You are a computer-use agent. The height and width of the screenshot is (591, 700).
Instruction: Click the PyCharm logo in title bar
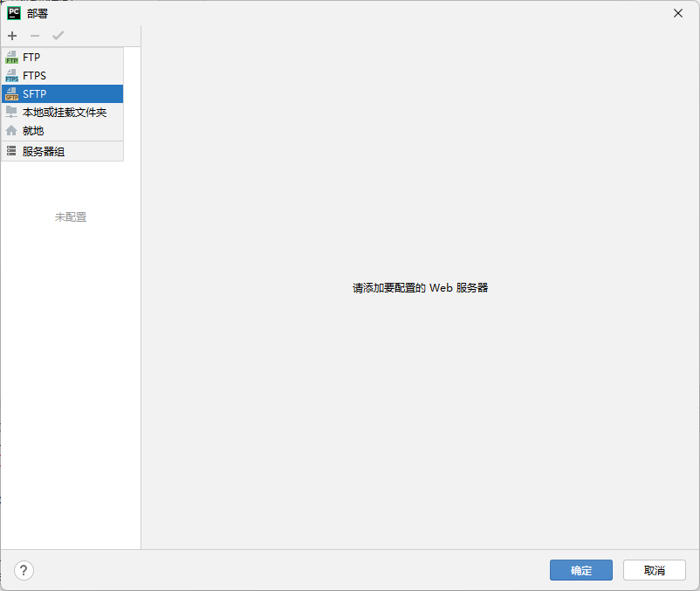tap(14, 13)
